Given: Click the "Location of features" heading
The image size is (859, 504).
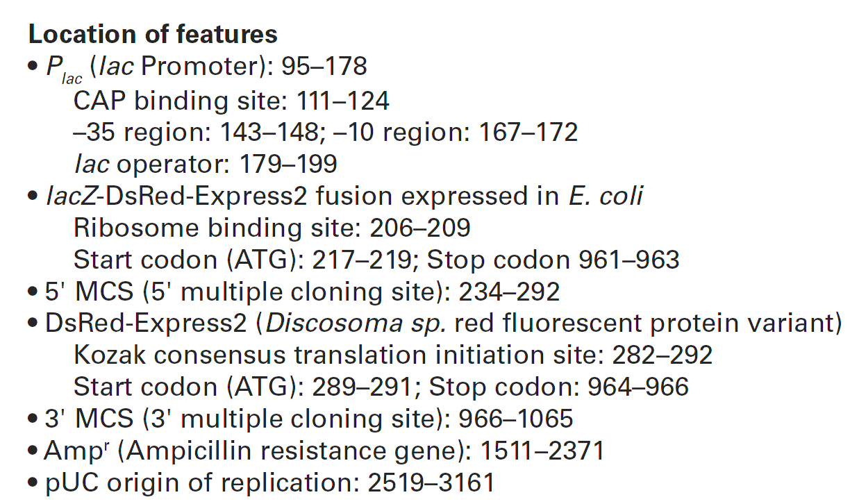Looking at the screenshot, I should click(x=153, y=34).
